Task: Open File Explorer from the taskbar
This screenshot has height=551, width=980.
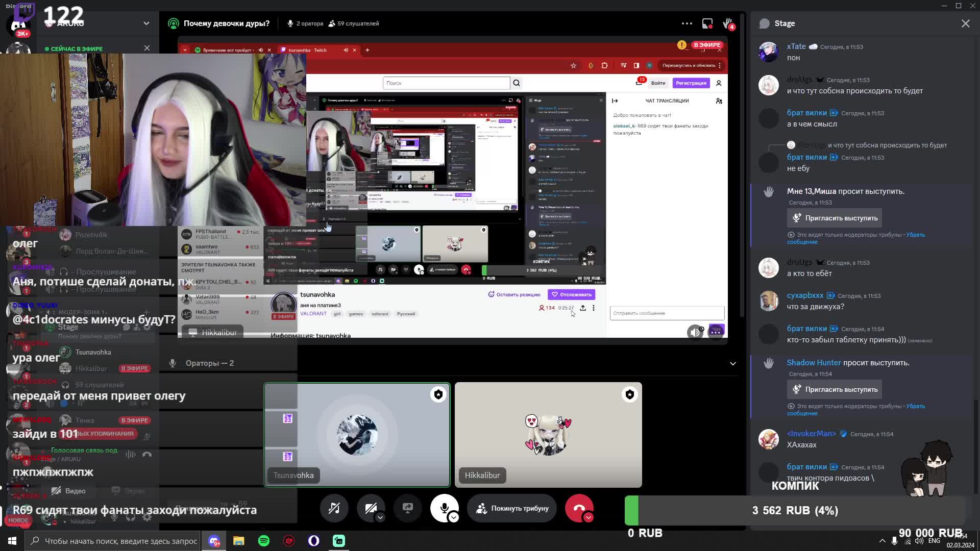Action: tap(238, 541)
